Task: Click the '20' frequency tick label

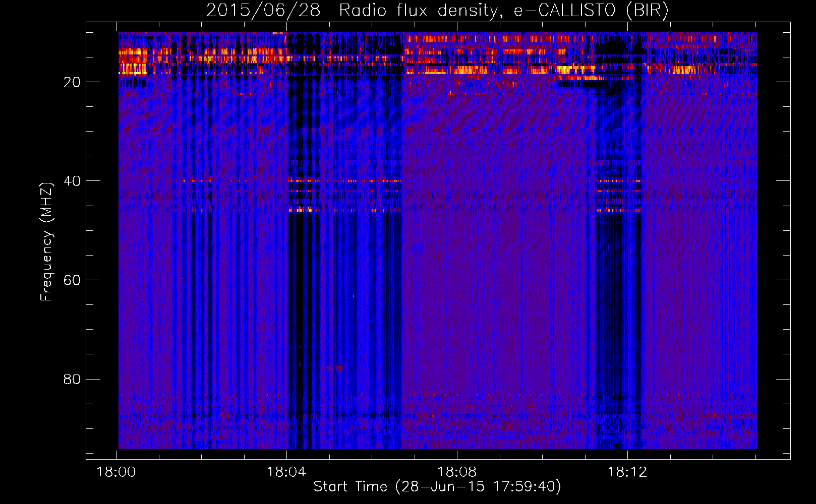Action: tap(72, 82)
